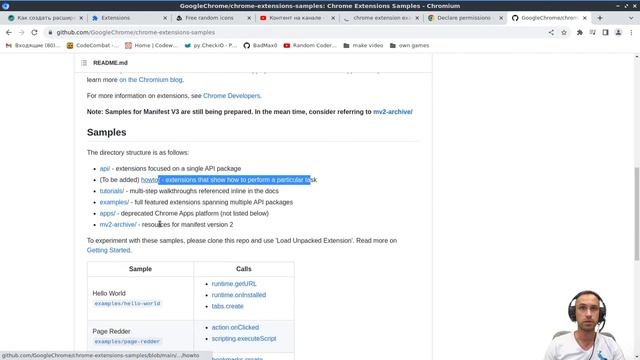Viewport: 640px width, 360px height.
Task: Open the api/ directory link
Action: 104,168
